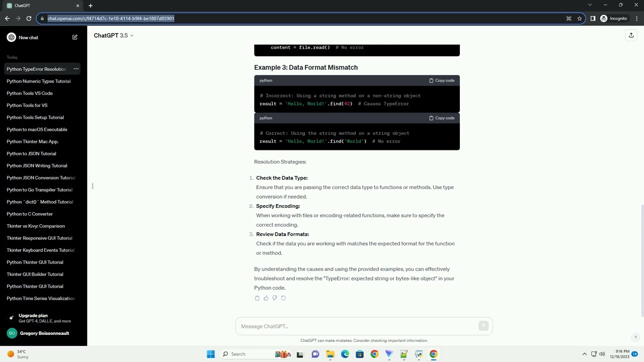Copy code of correct find example
The image size is (644, 362).
tap(442, 118)
